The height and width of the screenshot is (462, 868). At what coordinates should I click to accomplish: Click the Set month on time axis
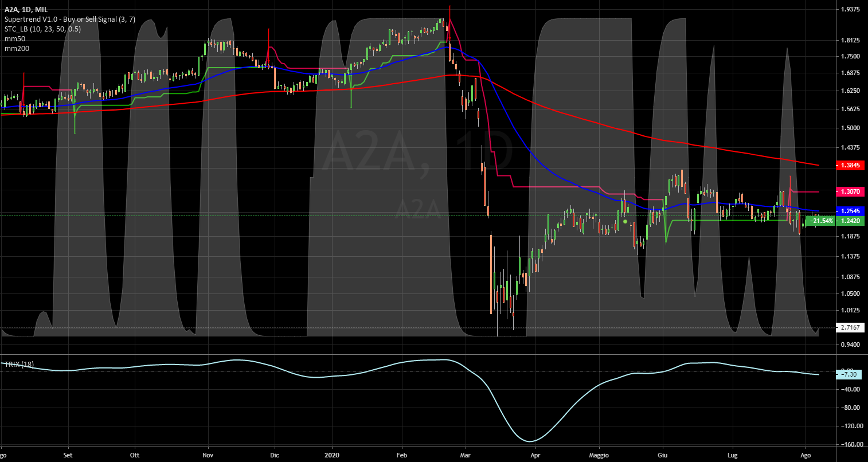click(x=68, y=455)
